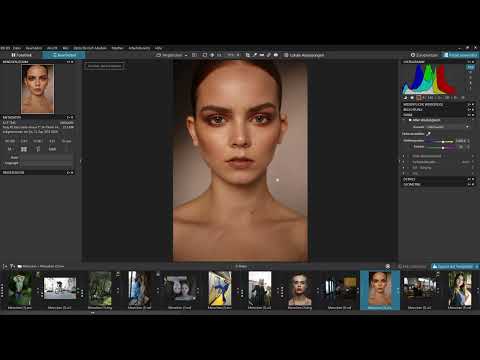Click the filmstrip sort icon
The image size is (480, 360).
tap(5, 266)
